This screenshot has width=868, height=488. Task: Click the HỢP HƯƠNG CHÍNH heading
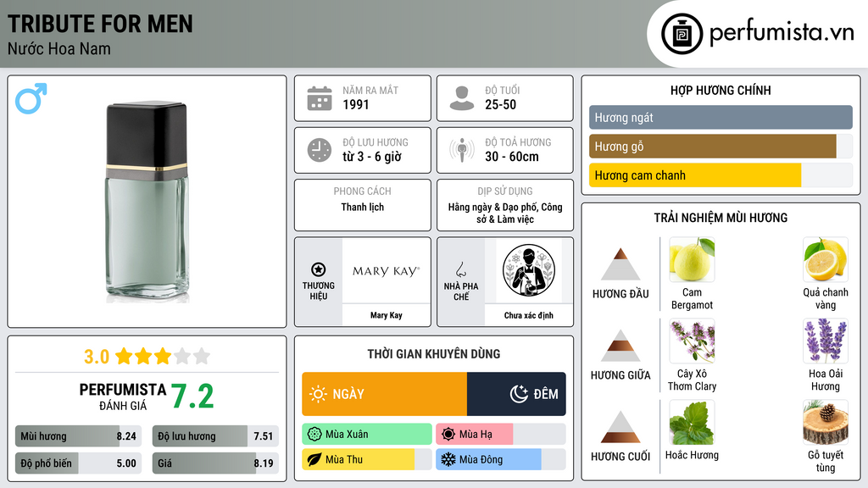coord(721,90)
